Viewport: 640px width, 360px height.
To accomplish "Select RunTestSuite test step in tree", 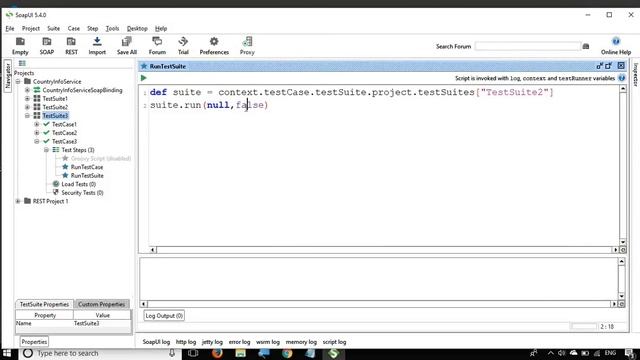I will point(87,176).
